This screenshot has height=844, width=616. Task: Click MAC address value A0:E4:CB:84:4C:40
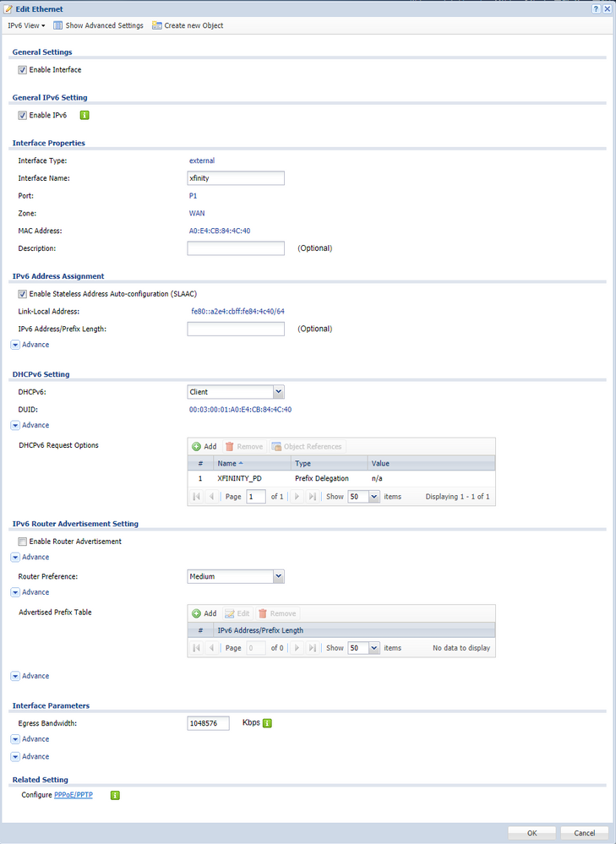(220, 231)
